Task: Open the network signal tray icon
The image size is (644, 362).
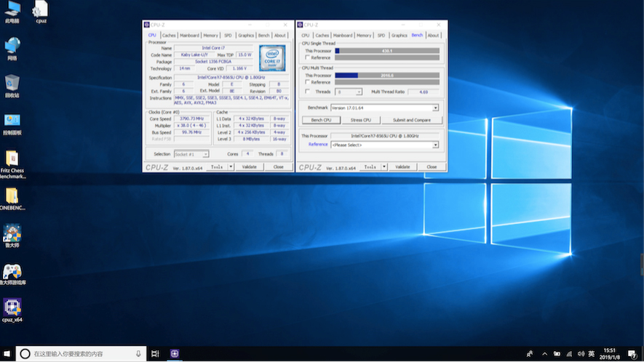Action: coord(569,354)
